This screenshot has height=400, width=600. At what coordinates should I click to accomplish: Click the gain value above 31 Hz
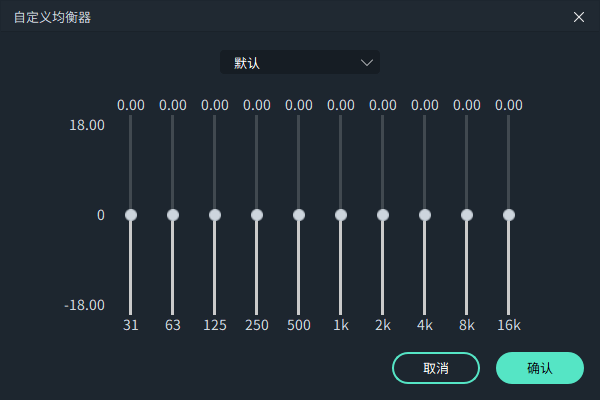(131, 105)
